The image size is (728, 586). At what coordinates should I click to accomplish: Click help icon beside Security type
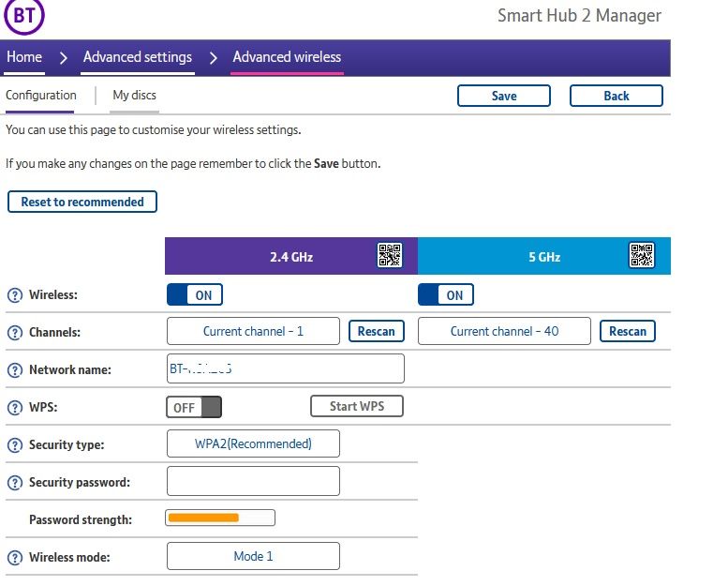pyautogui.click(x=15, y=445)
